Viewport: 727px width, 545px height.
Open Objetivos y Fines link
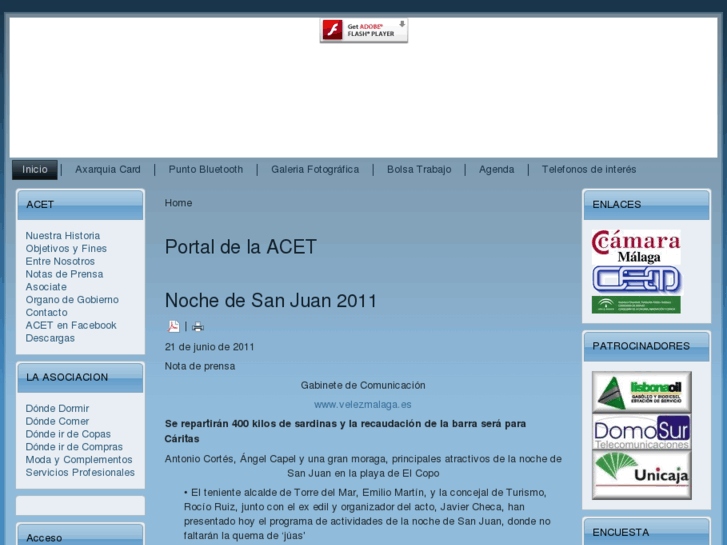pyautogui.click(x=66, y=249)
